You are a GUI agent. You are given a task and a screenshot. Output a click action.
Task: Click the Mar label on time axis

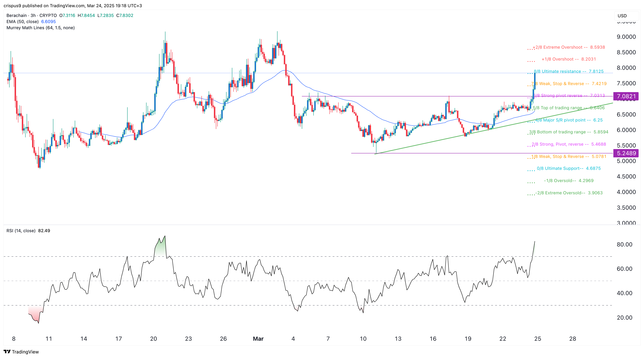[258, 339]
